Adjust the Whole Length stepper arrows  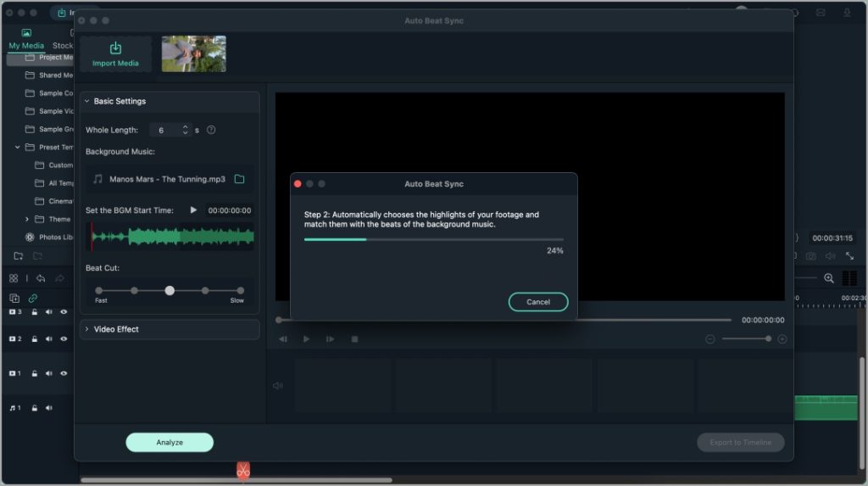pos(185,131)
